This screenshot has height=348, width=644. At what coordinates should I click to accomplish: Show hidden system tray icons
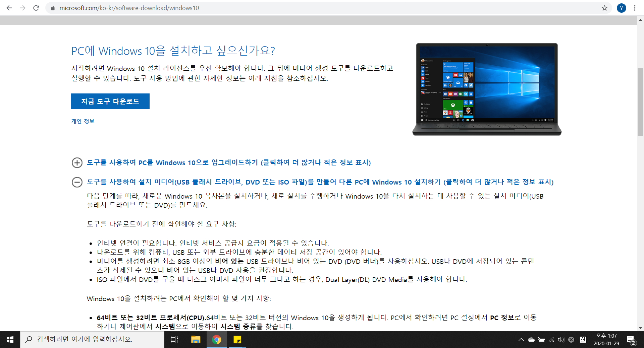click(521, 340)
